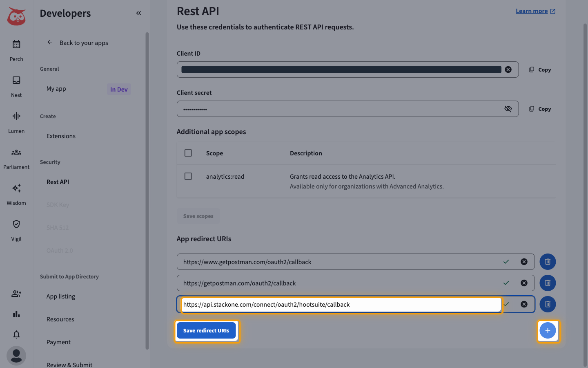
Task: Open Extensions menu item
Action: pos(61,136)
